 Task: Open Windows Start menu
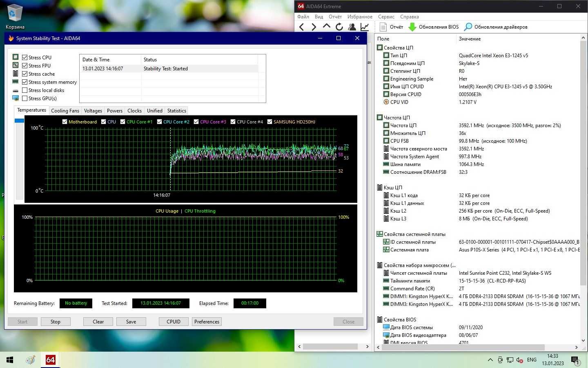(10, 360)
